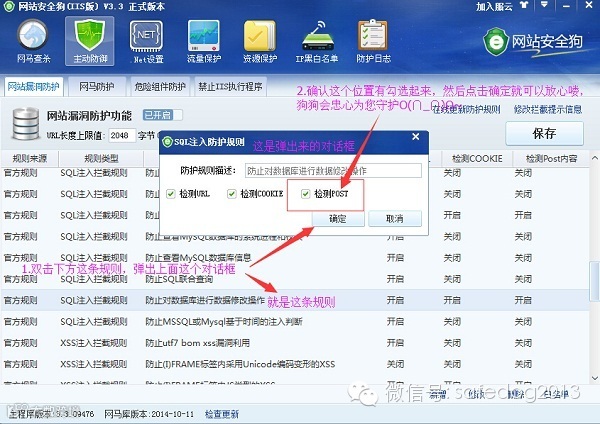Click 检测COOKIE cell of 防止SQL联合查询 rule
The height and width of the screenshot is (424, 600).
(452, 279)
